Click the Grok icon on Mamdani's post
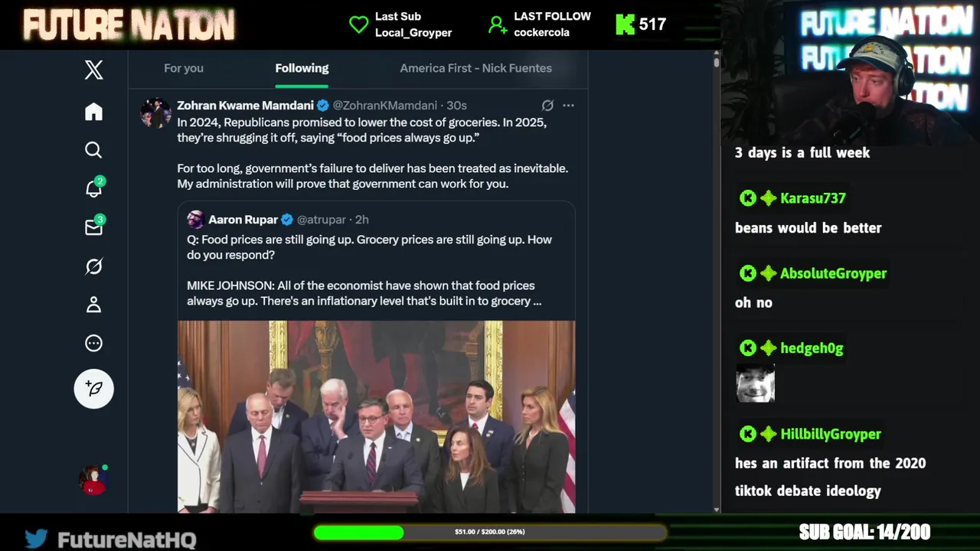Screen dimensions: 980x551 (547, 106)
